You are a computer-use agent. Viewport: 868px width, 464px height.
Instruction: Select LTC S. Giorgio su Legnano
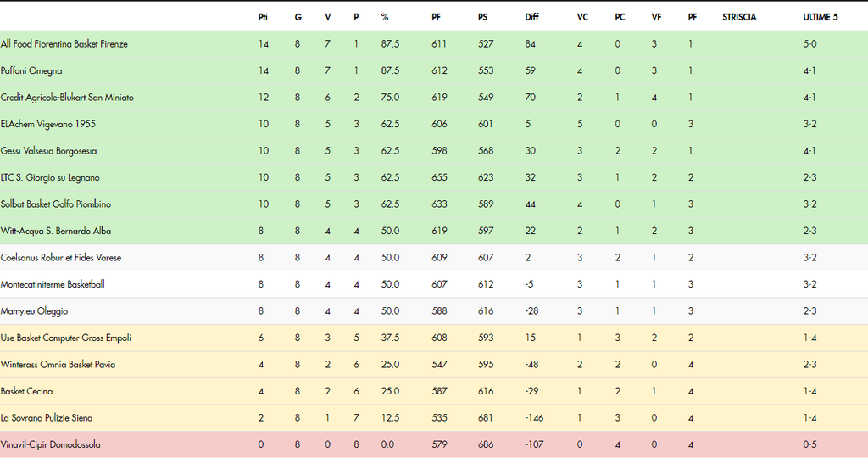point(50,177)
